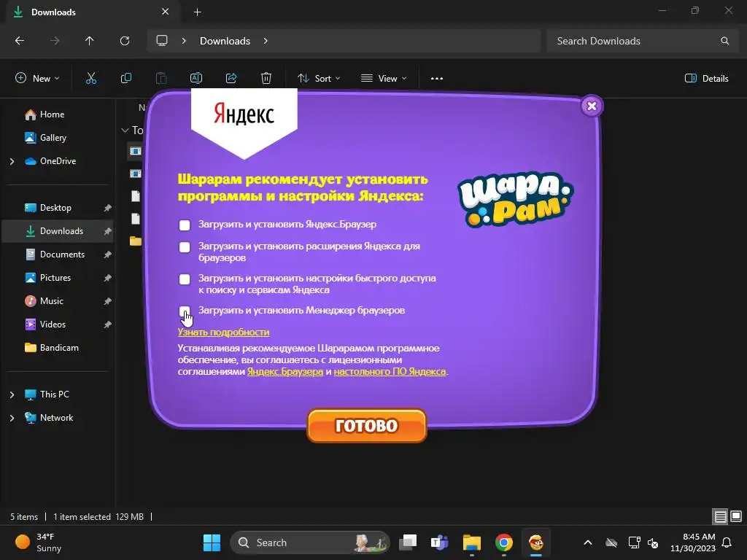
Task: Toggle the Details pane button
Action: 706,79
